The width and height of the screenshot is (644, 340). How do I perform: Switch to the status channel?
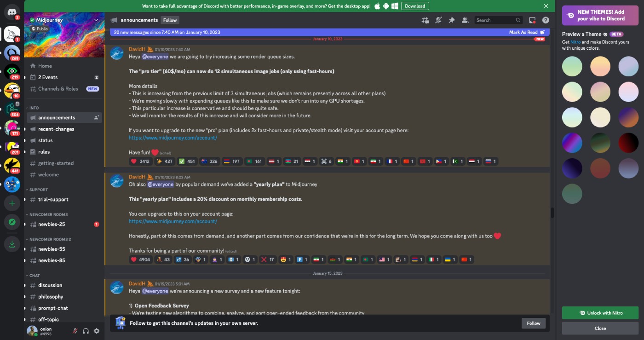[x=64, y=140]
